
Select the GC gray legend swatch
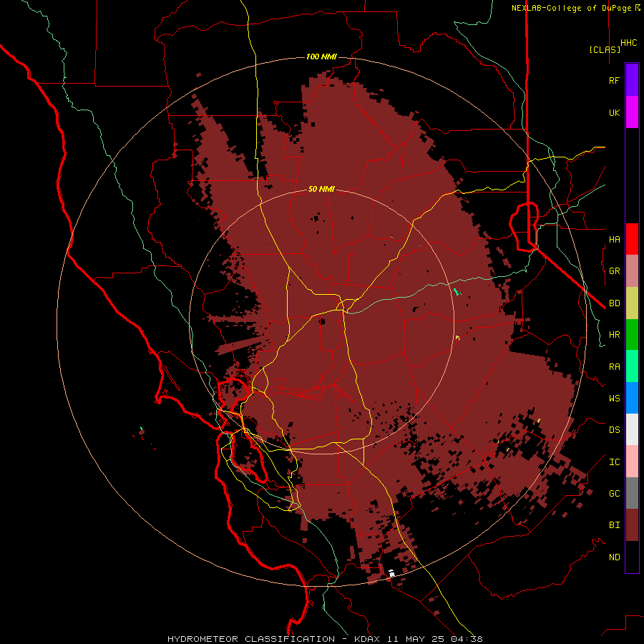click(x=632, y=493)
